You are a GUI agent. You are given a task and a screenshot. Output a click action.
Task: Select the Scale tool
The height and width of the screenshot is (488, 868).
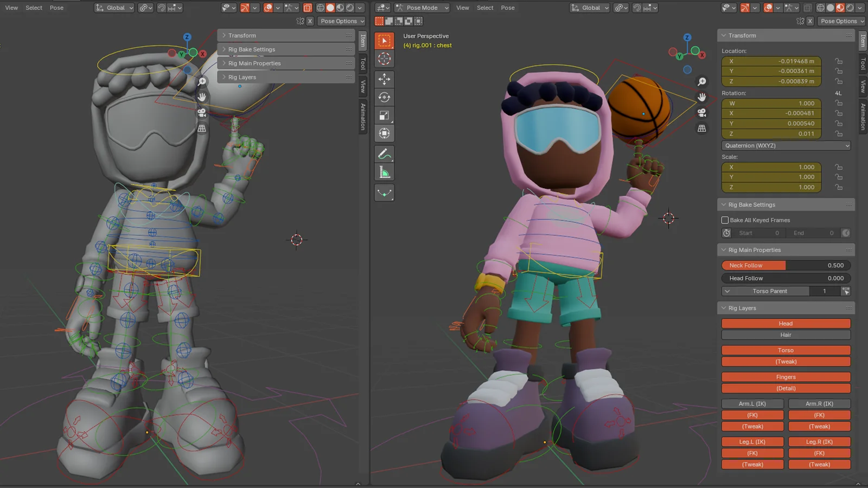(384, 115)
